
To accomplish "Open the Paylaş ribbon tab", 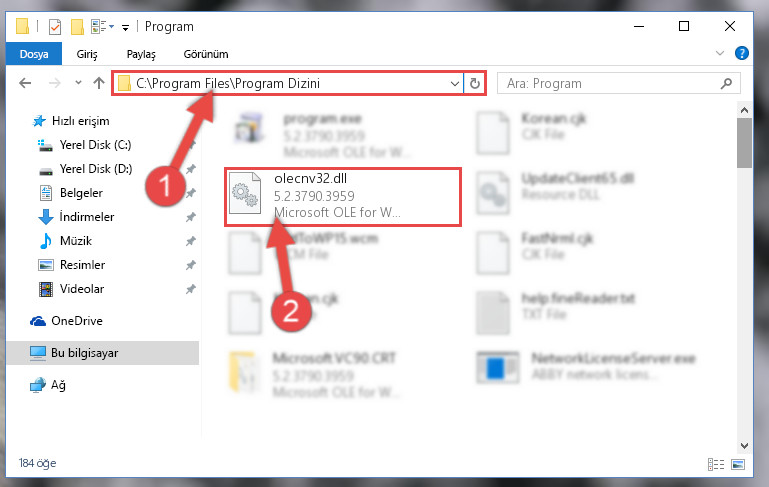I will [141, 54].
